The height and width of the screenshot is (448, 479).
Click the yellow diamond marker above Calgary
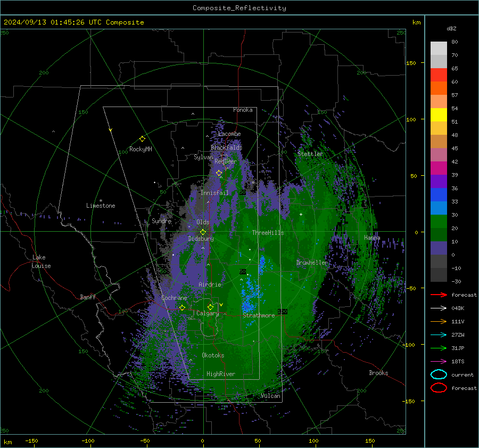point(210,307)
